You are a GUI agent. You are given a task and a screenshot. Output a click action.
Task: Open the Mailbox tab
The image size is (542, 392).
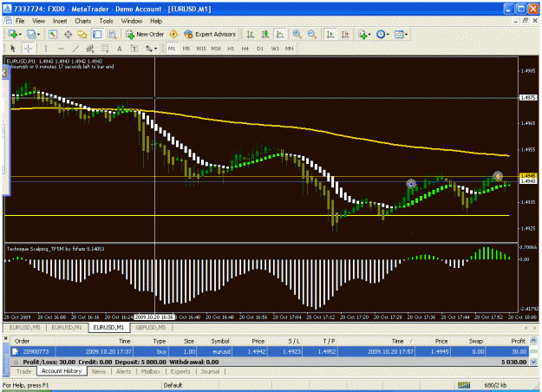coord(151,371)
